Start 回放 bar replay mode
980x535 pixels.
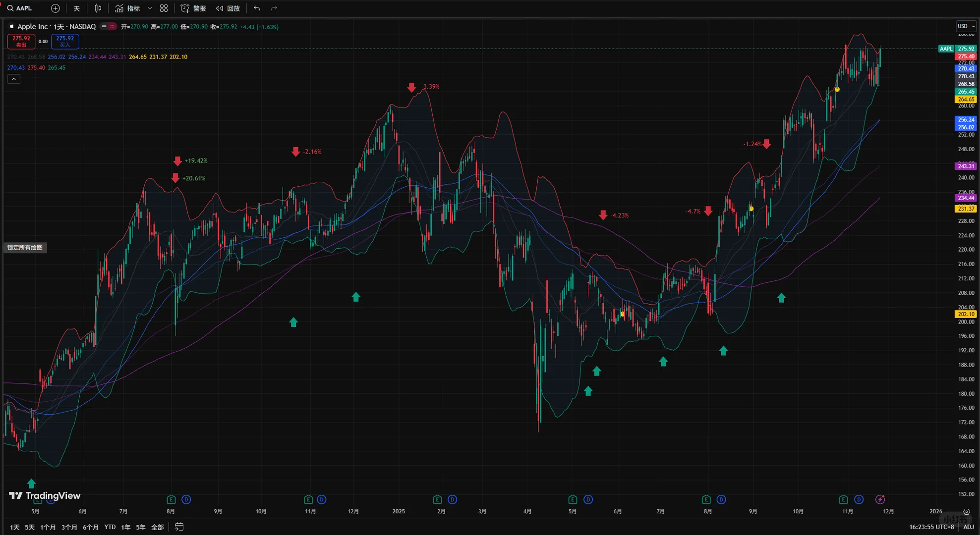[x=228, y=8]
